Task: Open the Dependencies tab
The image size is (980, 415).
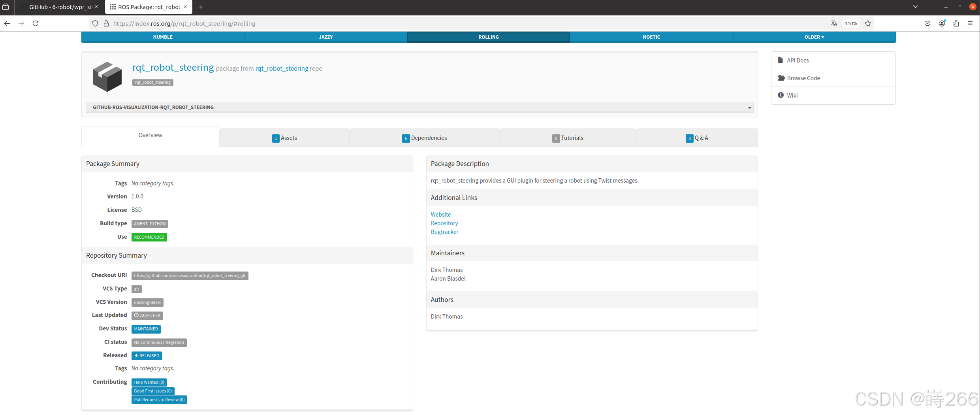Action: pos(425,138)
